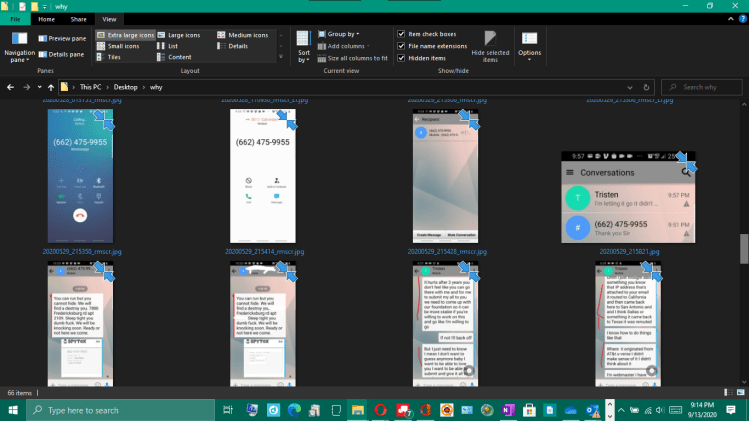Select the Conversations screenshot thumbnail

tap(626, 198)
